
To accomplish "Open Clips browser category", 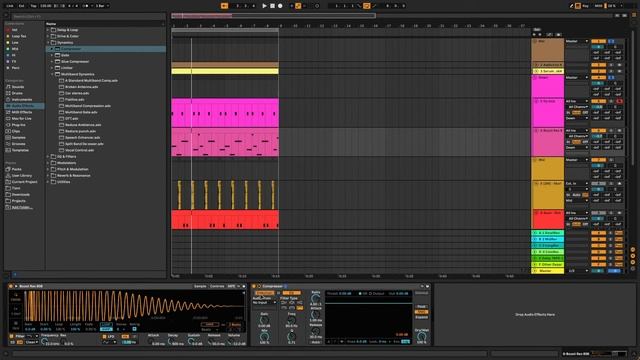I will [x=16, y=131].
